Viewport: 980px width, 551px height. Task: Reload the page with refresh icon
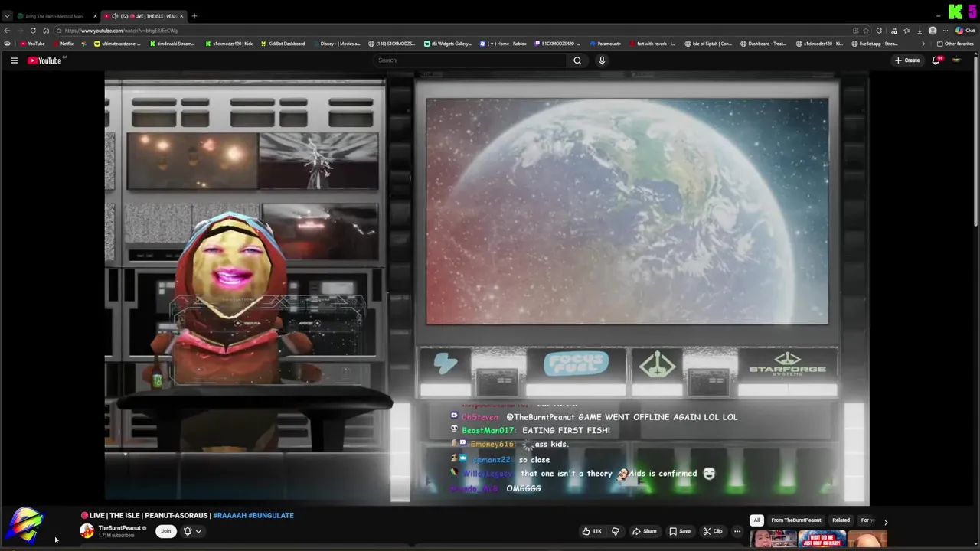coord(33,31)
